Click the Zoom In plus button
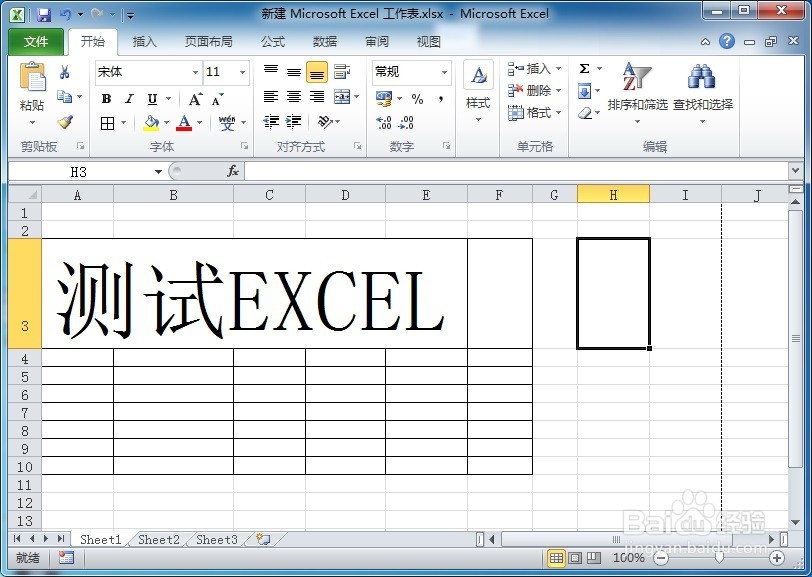812x577 pixels. pos(776,558)
